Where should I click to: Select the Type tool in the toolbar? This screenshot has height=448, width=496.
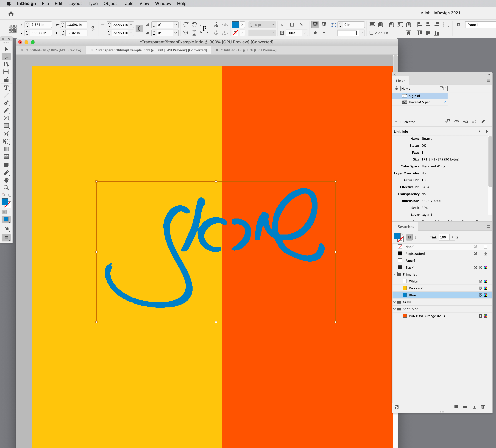click(6, 88)
